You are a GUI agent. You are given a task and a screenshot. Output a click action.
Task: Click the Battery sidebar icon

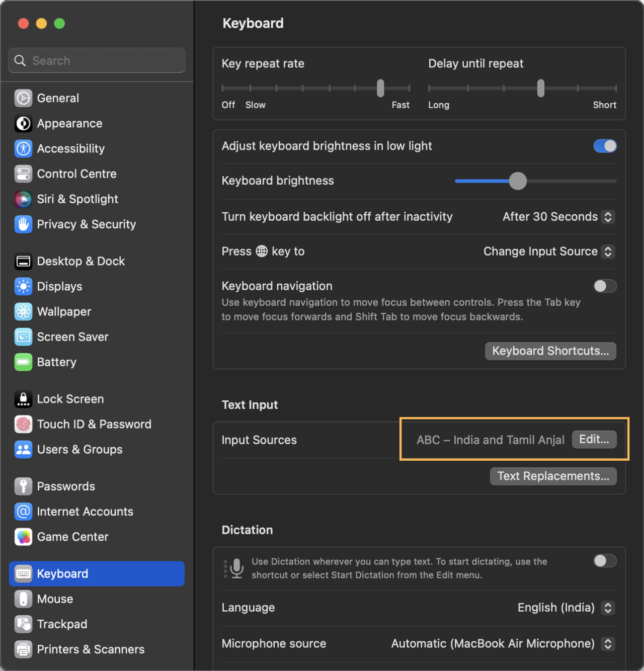[x=23, y=362]
